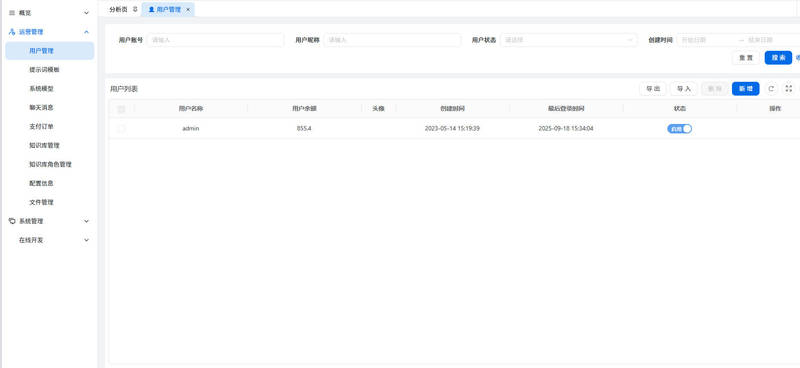This screenshot has width=800, height=368.
Task: Click the 最后登录时间 column header
Action: (566, 109)
